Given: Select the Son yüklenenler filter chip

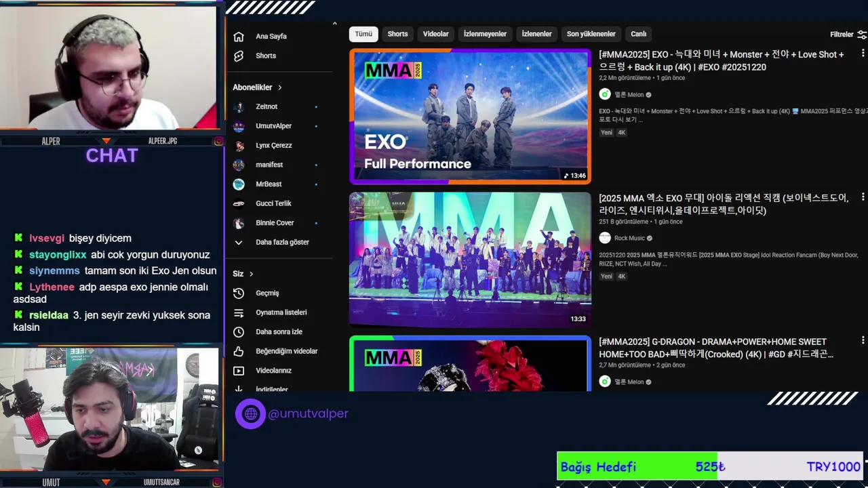Looking at the screenshot, I should pos(591,34).
